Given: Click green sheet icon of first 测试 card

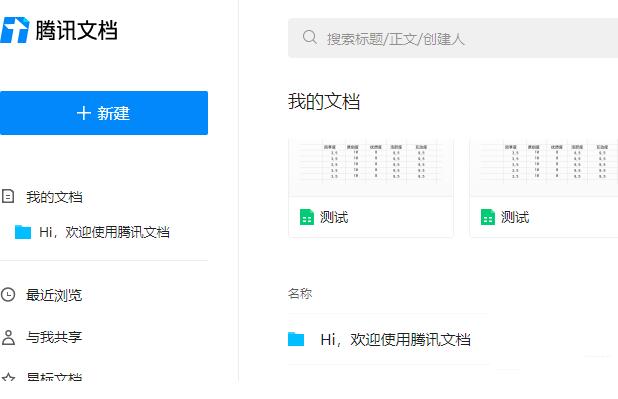Looking at the screenshot, I should pyautogui.click(x=307, y=217).
